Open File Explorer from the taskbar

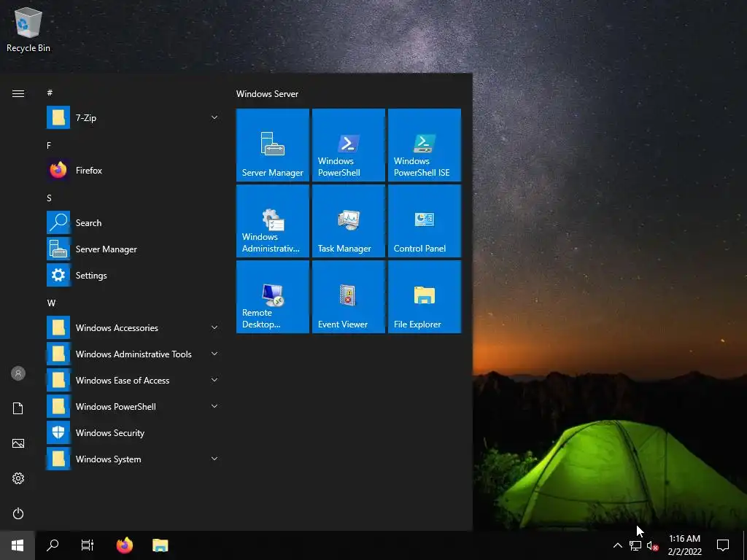click(x=160, y=545)
